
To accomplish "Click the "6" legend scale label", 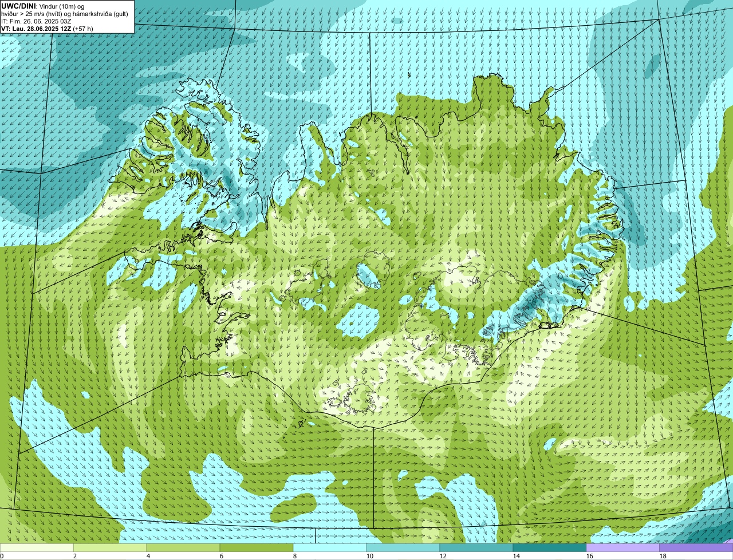I will (x=222, y=556).
